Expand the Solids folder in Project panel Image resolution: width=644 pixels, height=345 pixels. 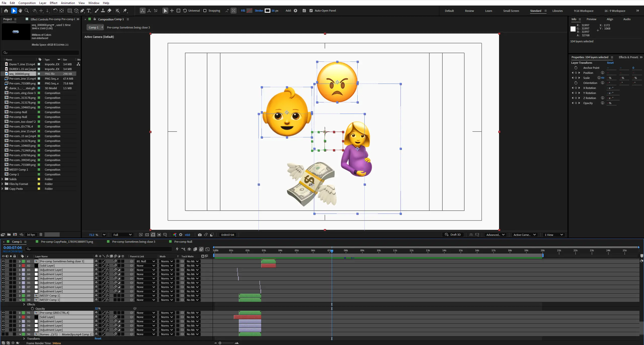tap(2, 179)
